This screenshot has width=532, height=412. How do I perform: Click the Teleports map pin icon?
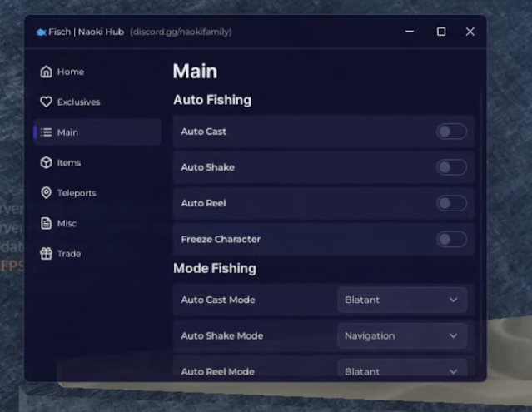click(46, 192)
